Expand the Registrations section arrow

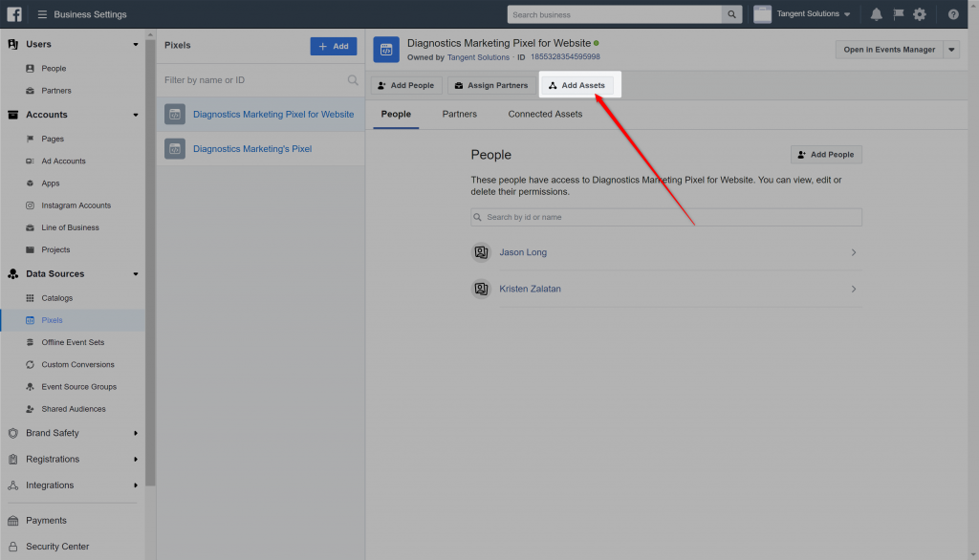click(136, 460)
